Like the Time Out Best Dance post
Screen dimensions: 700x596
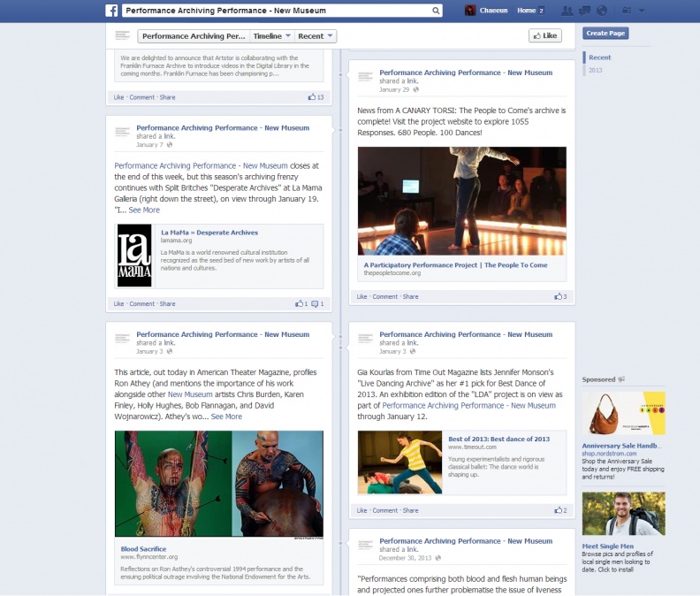(362, 510)
